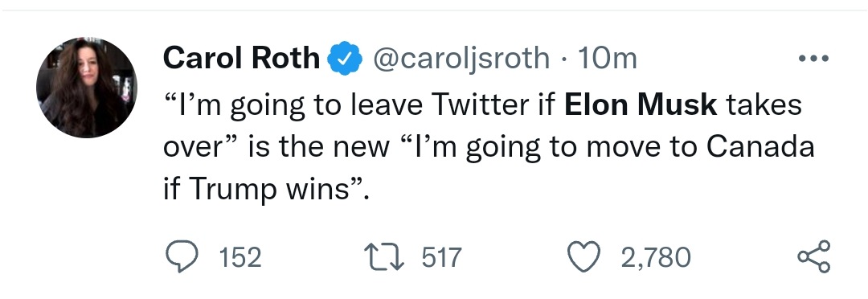Retweet Carol Roth's tweet via arrows icon
Viewport: 868px width, 299px height.
click(383, 257)
